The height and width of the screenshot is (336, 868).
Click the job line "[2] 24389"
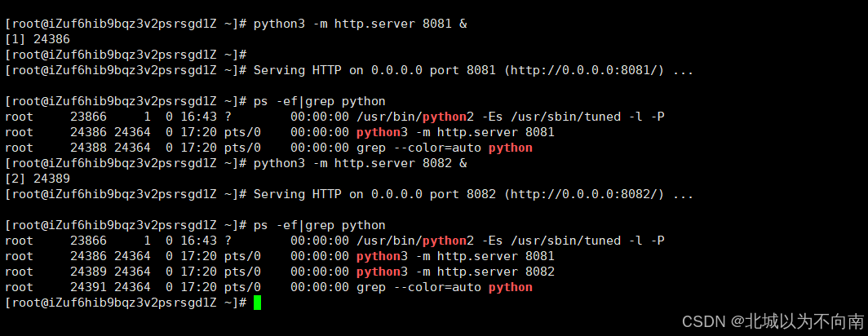coord(37,179)
